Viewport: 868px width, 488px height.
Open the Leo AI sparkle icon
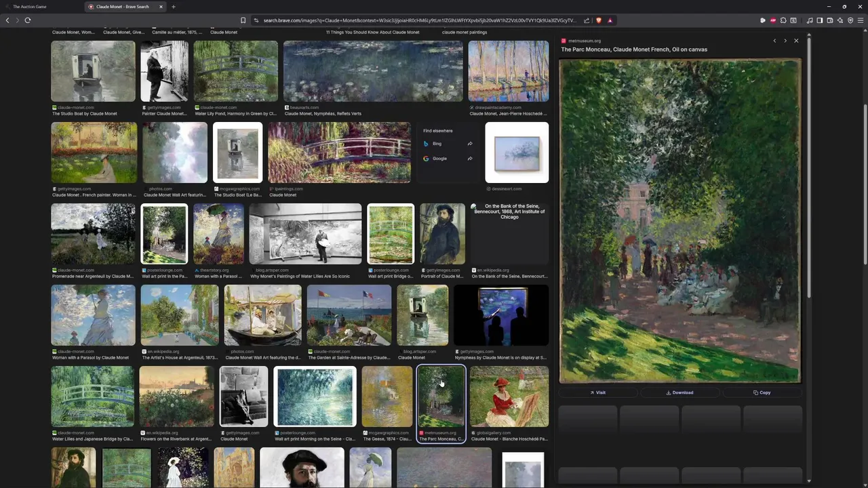[840, 20]
